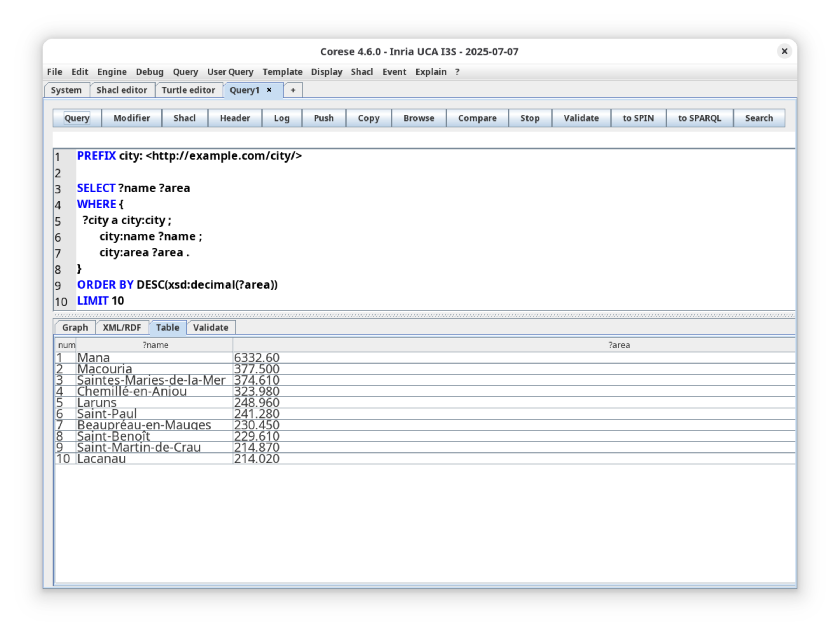The image size is (840, 636).
Task: Click the Stop button
Action: tap(529, 118)
